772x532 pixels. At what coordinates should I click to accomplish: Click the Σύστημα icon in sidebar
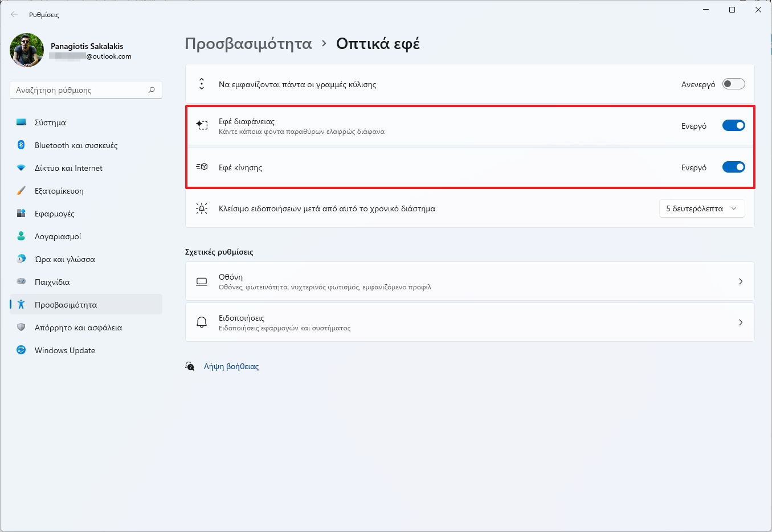coord(21,122)
